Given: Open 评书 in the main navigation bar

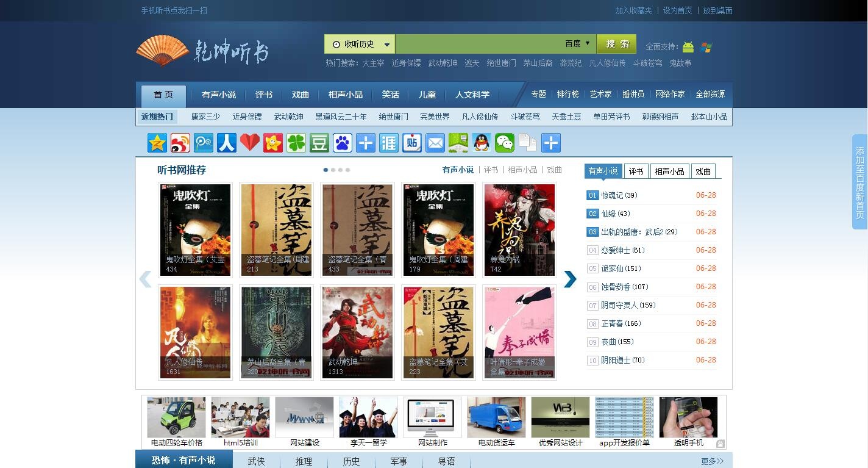Looking at the screenshot, I should 264,95.
